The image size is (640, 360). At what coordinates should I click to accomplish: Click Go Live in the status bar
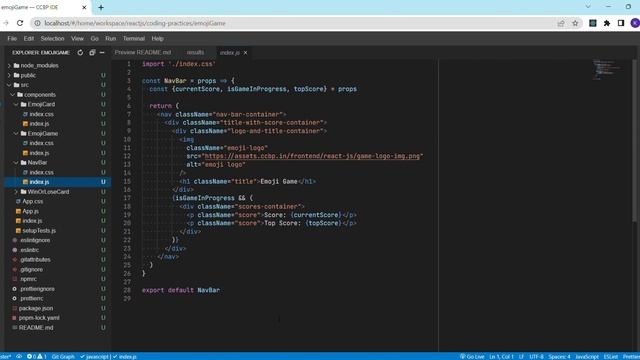pyautogui.click(x=472, y=356)
